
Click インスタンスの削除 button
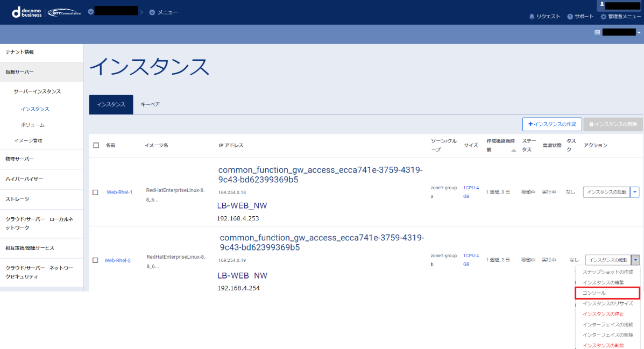coord(613,124)
